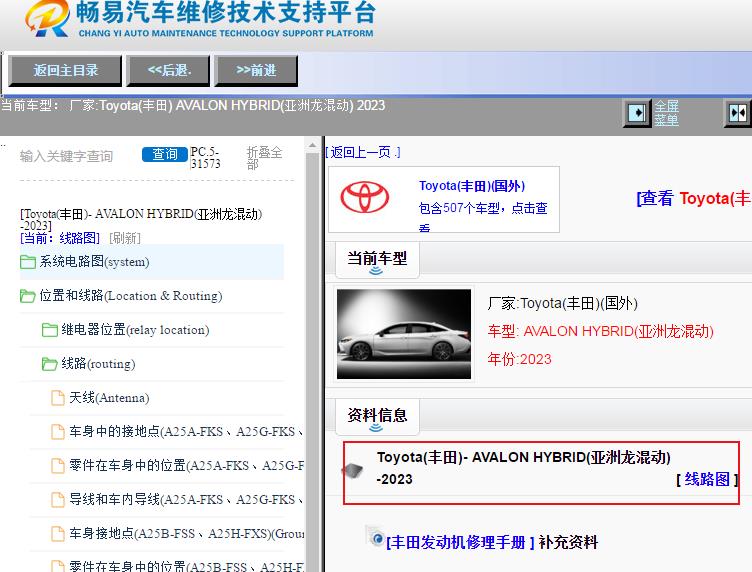Click 年份:2023 text
This screenshot has height=572, width=752.
click(x=519, y=359)
